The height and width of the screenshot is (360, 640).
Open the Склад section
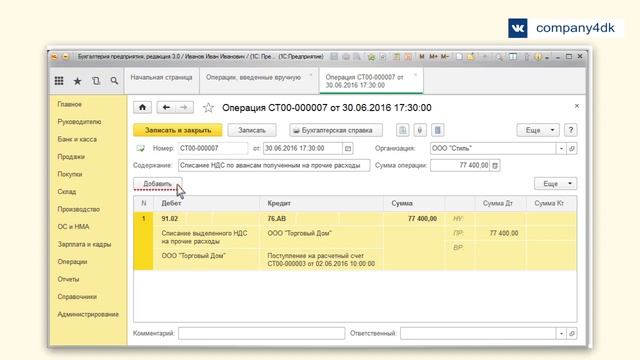pos(67,192)
